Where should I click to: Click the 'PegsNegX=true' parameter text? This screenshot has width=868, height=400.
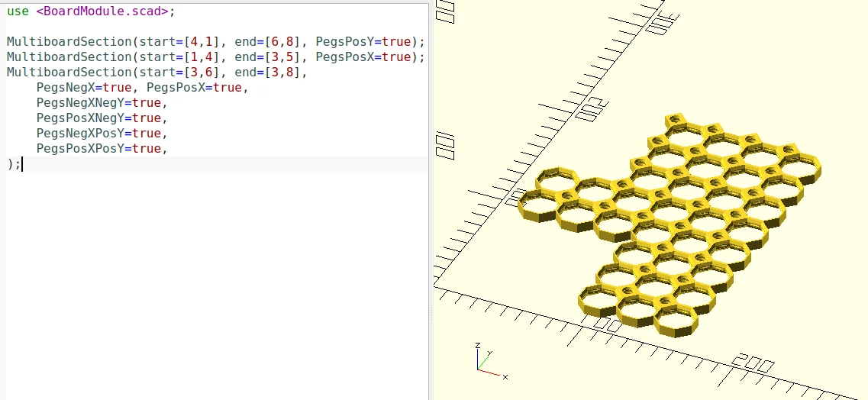(x=84, y=88)
